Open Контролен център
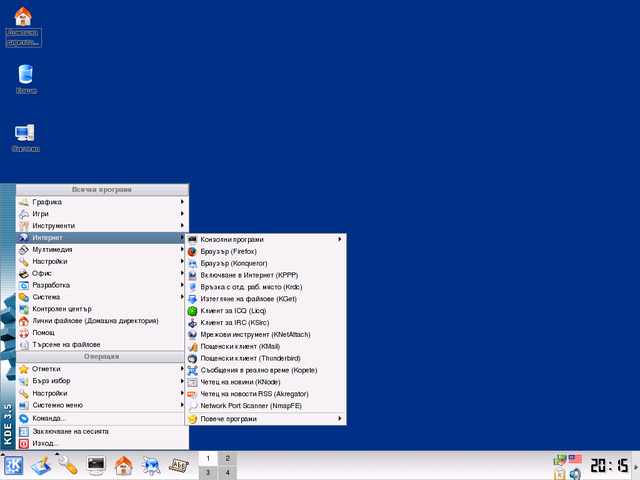 (x=102, y=309)
